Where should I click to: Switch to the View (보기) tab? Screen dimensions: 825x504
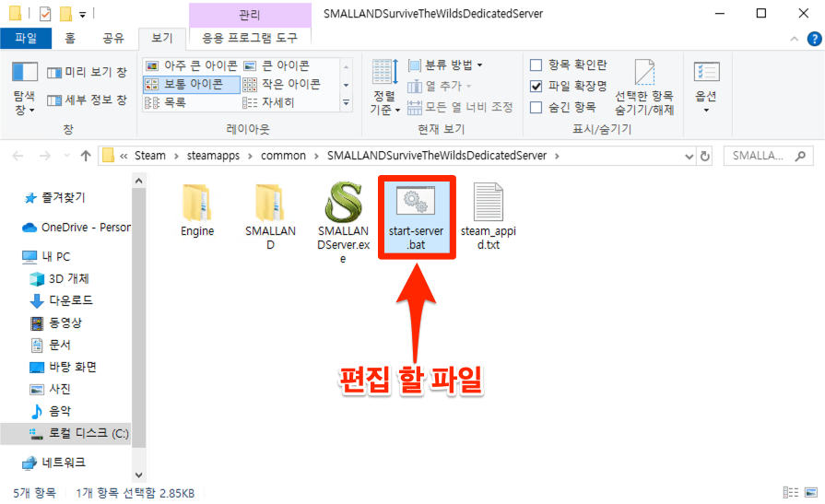click(161, 38)
